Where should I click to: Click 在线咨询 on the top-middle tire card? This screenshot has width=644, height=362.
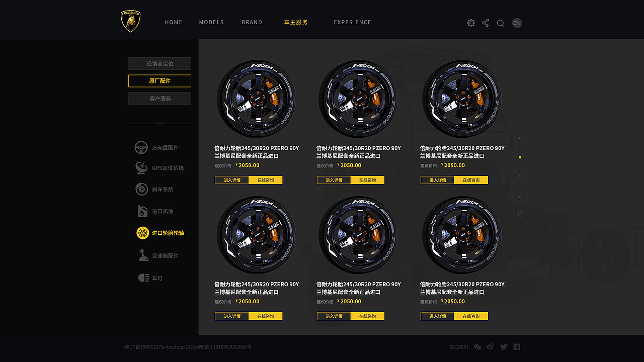[x=368, y=180]
